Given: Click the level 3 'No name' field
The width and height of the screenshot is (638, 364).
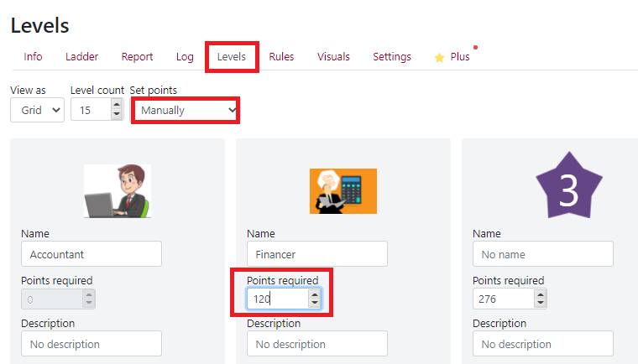Looking at the screenshot, I should pos(543,254).
